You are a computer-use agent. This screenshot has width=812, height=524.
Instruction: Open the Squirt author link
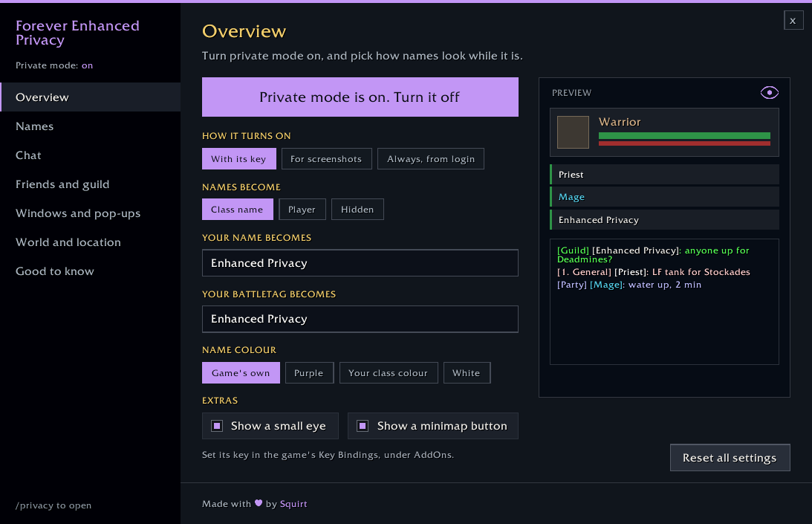coord(293,504)
